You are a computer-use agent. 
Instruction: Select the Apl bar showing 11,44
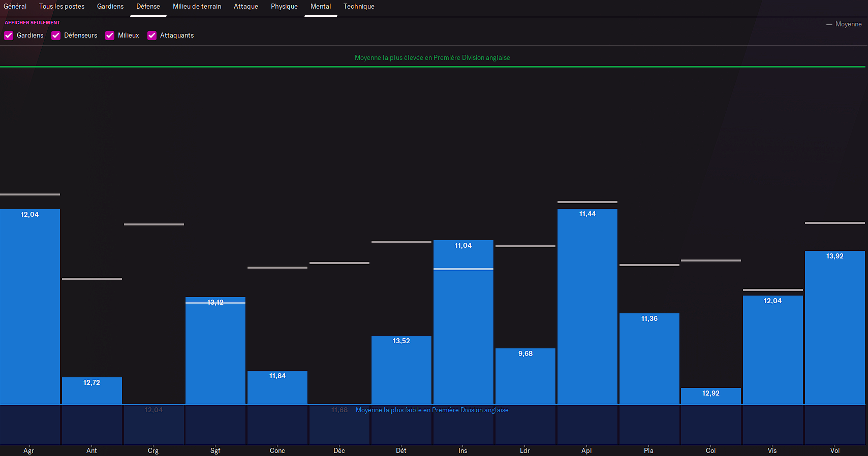[x=587, y=305]
